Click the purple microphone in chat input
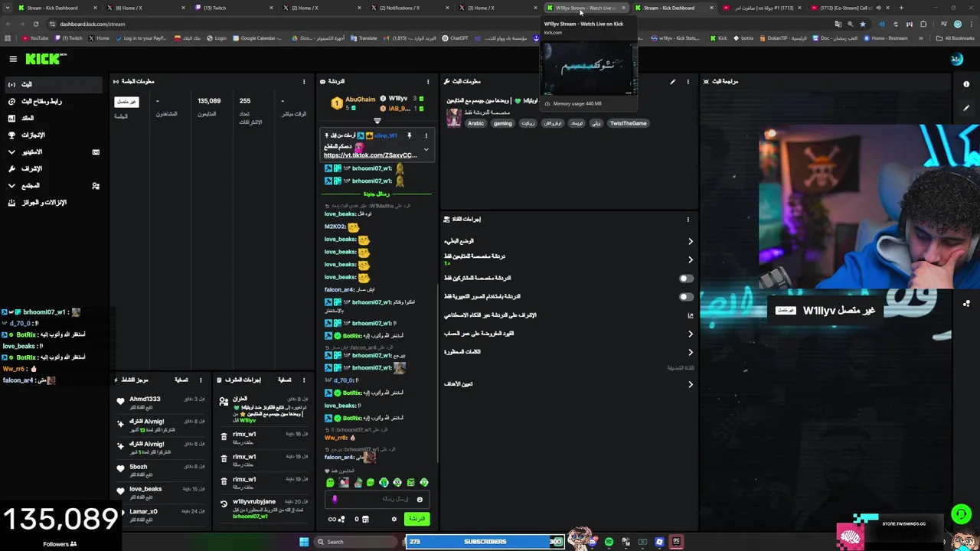The width and height of the screenshot is (980, 551). 335,499
